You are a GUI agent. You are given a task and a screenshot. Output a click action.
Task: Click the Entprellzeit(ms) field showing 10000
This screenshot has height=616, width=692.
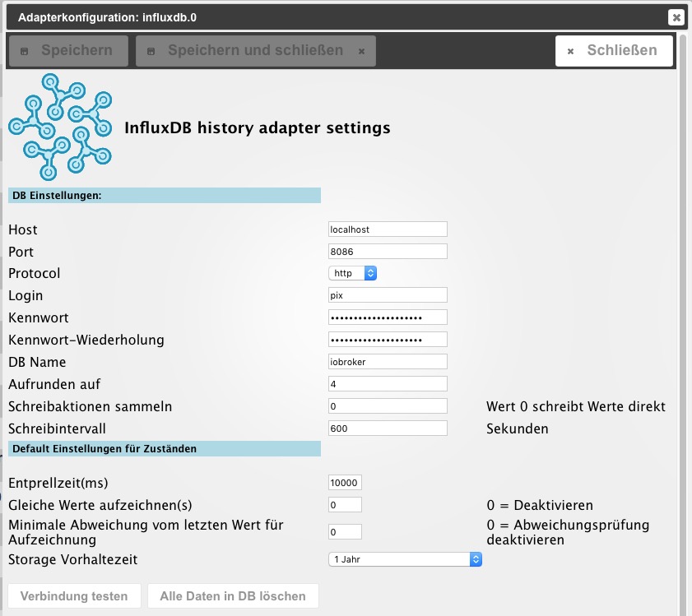click(x=345, y=482)
